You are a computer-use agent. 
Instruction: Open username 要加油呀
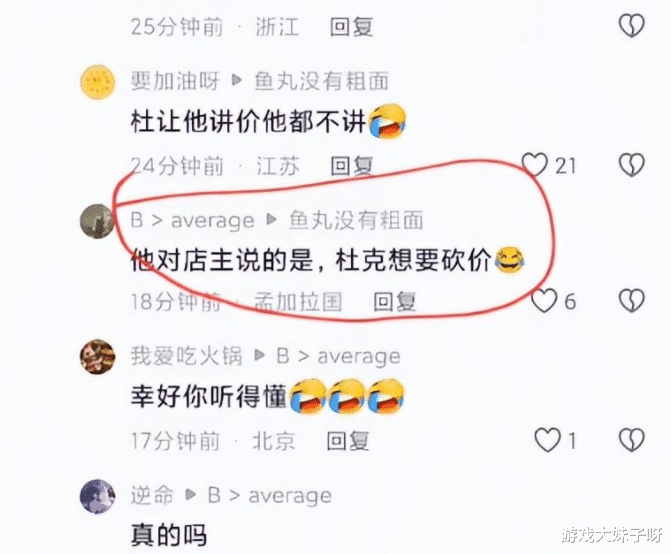click(x=175, y=81)
